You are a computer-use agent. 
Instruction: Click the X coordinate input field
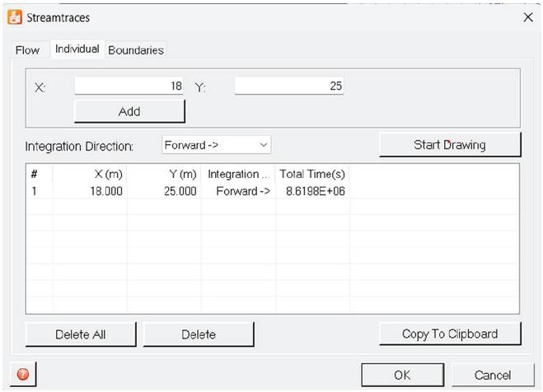(x=130, y=86)
